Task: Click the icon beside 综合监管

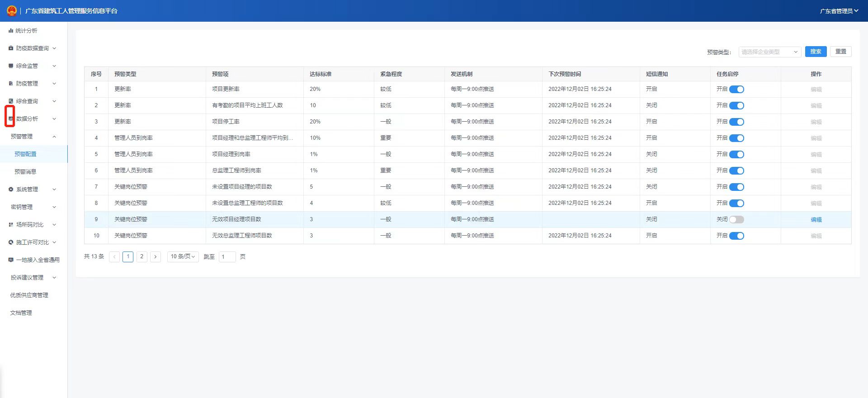Action: click(11, 66)
